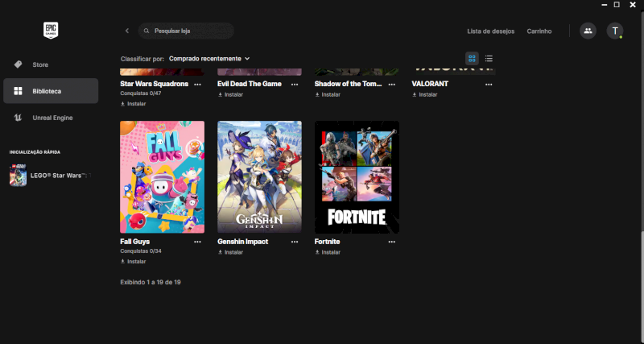The width and height of the screenshot is (644, 344).
Task: Click the Fall Guys title
Action: [x=134, y=242]
